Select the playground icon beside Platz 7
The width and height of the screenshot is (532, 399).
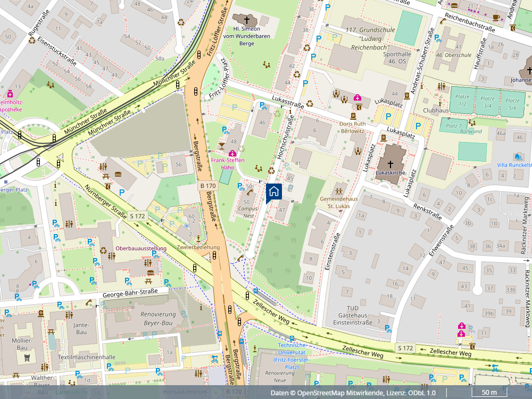pos(471,122)
